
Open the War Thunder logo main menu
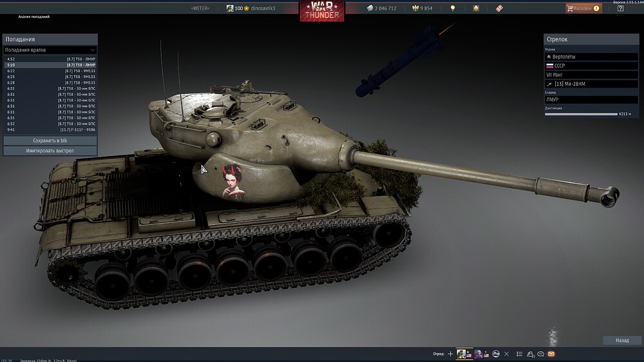point(322,11)
